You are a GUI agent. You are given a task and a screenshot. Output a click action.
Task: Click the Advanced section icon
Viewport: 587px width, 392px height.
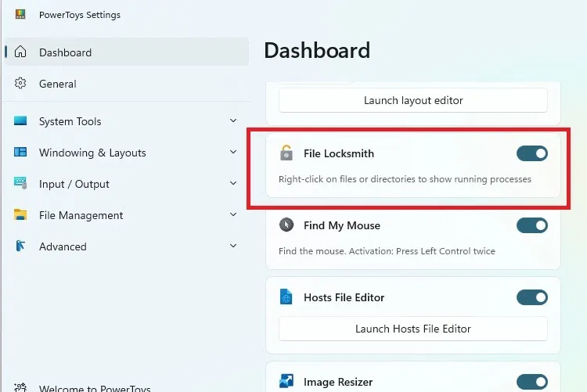pos(20,246)
